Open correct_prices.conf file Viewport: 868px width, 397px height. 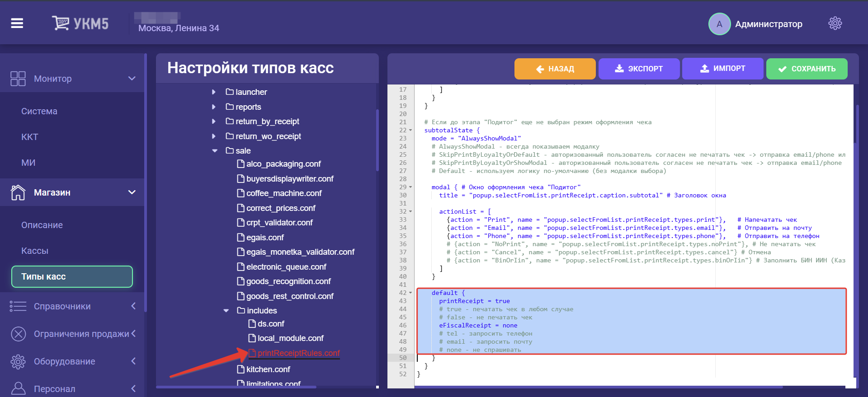pos(281,208)
